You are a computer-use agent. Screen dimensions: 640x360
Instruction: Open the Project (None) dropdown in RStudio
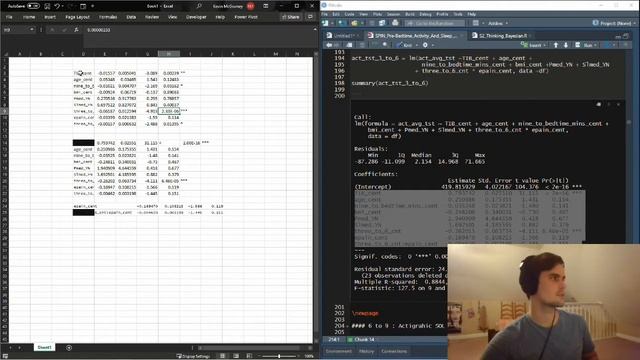[614, 23]
